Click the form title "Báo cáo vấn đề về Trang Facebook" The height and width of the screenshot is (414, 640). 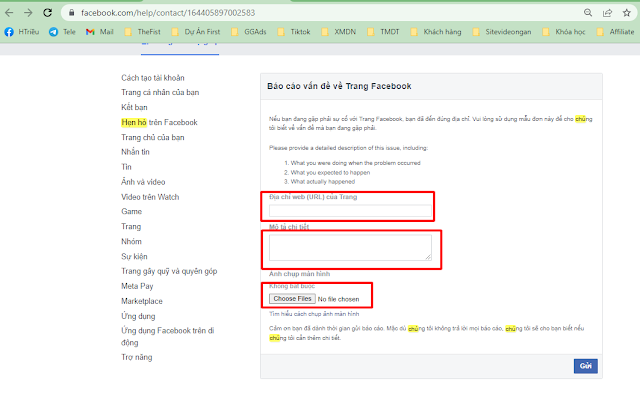[339, 86]
